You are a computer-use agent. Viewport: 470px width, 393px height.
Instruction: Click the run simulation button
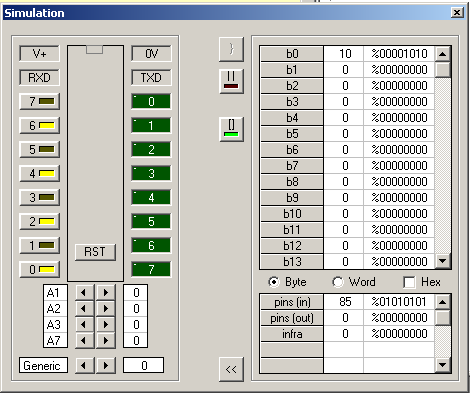[231, 49]
